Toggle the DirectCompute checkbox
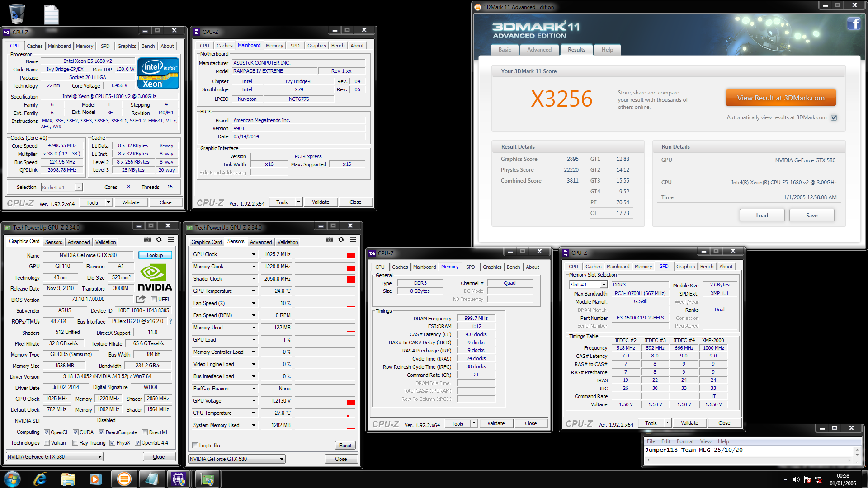Image resolution: width=868 pixels, height=488 pixels. point(101,432)
